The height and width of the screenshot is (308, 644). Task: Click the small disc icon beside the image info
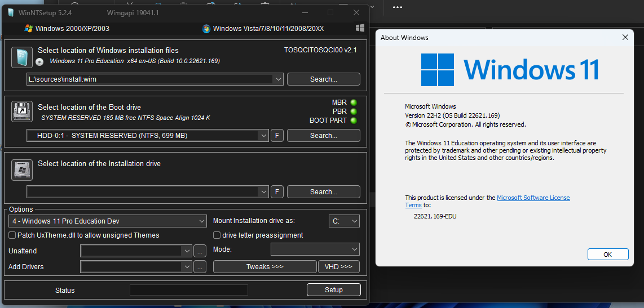click(x=39, y=62)
